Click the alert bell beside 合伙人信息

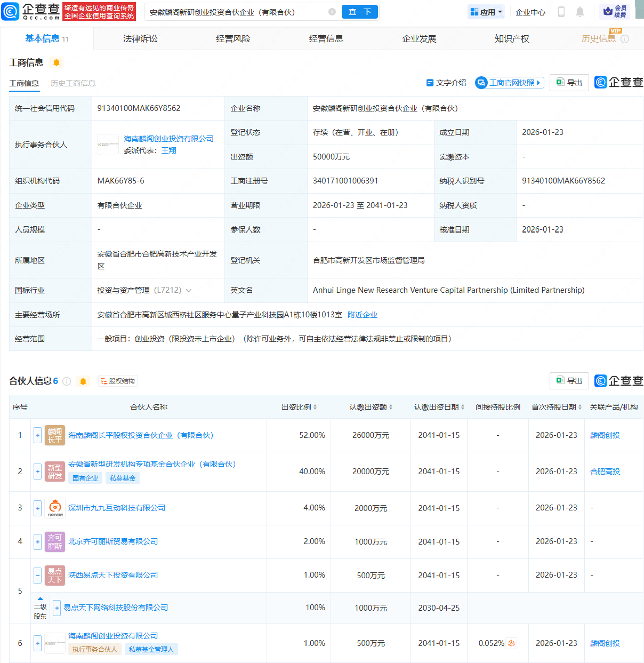(x=83, y=381)
